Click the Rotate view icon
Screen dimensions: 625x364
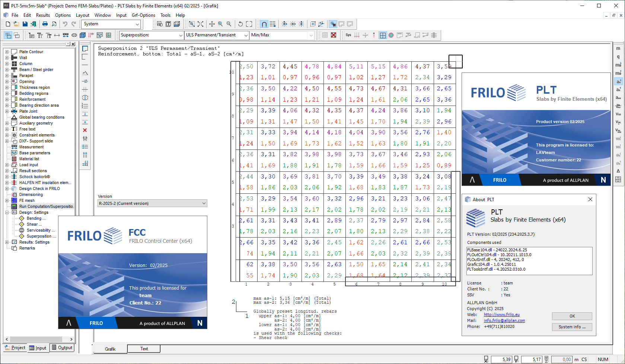pyautogui.click(x=240, y=24)
